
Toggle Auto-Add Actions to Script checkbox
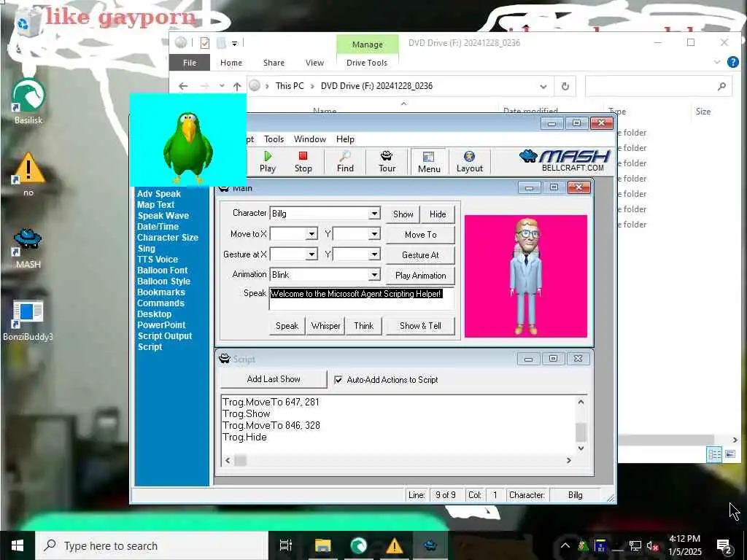pyautogui.click(x=338, y=379)
